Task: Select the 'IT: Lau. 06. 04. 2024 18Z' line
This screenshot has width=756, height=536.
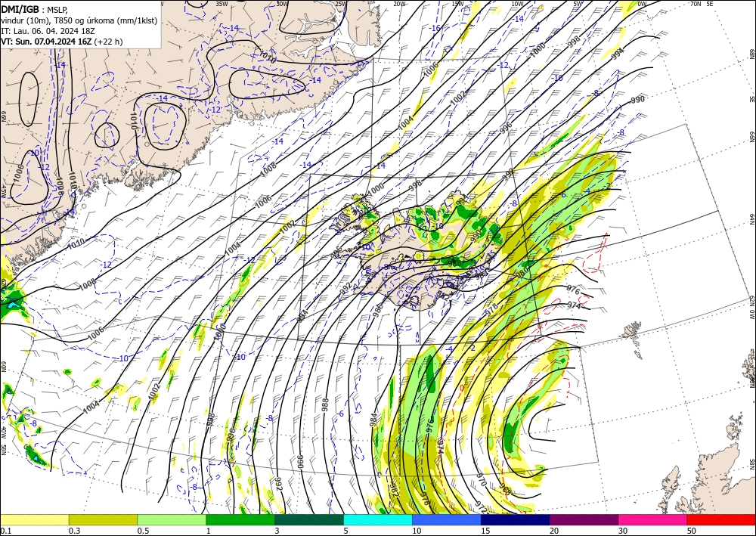Action: click(x=48, y=31)
